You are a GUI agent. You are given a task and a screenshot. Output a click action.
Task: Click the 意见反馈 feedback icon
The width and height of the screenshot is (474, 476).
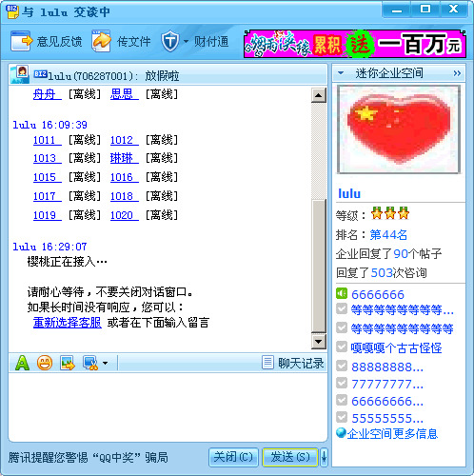[21, 41]
